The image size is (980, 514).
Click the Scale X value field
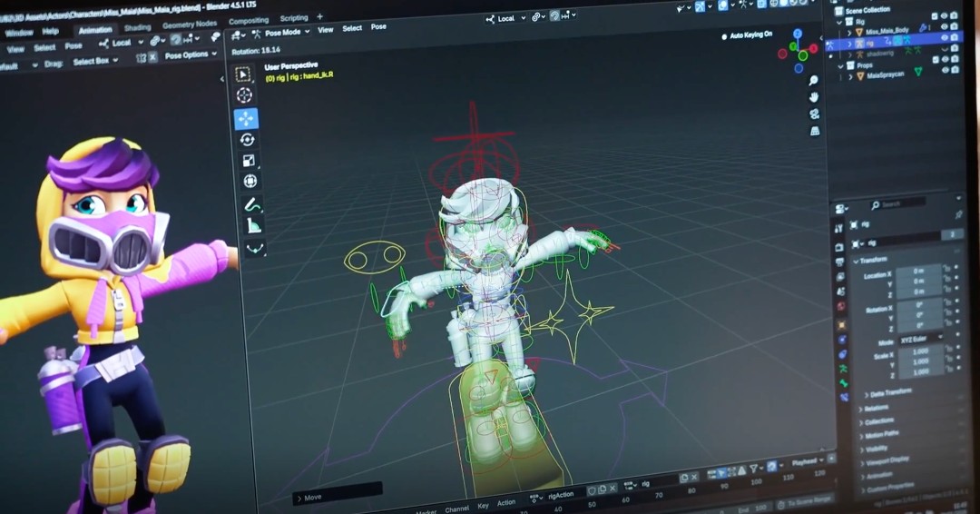921,351
